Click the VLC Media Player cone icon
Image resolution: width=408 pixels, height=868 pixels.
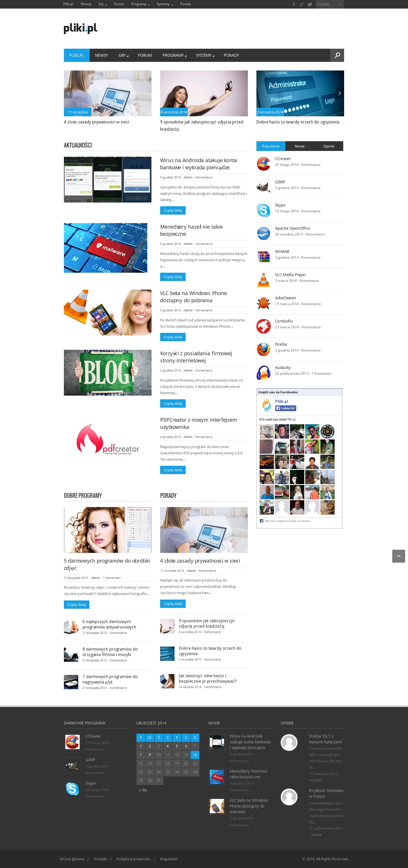(264, 280)
